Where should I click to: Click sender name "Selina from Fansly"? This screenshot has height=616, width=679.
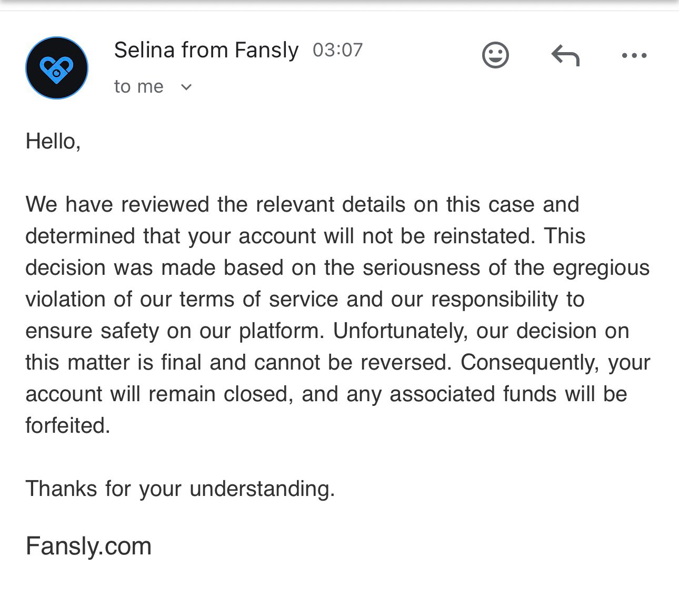click(x=206, y=51)
